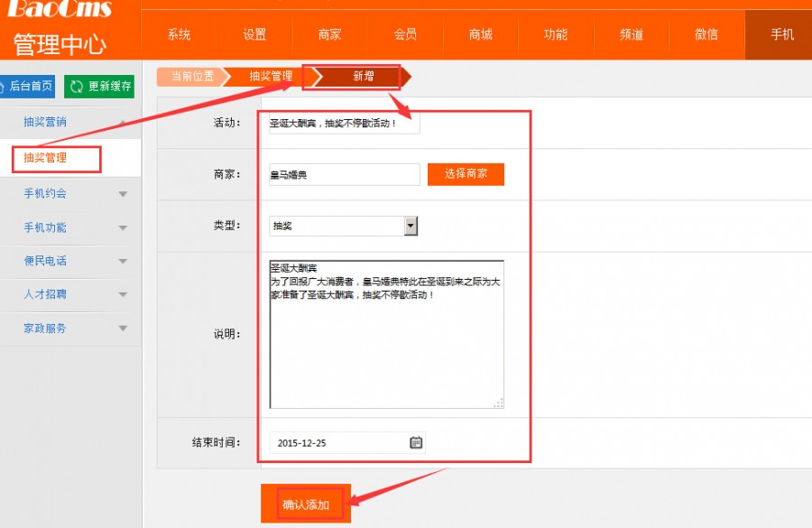
Task: Click the 选择商家 button
Action: coord(466,174)
